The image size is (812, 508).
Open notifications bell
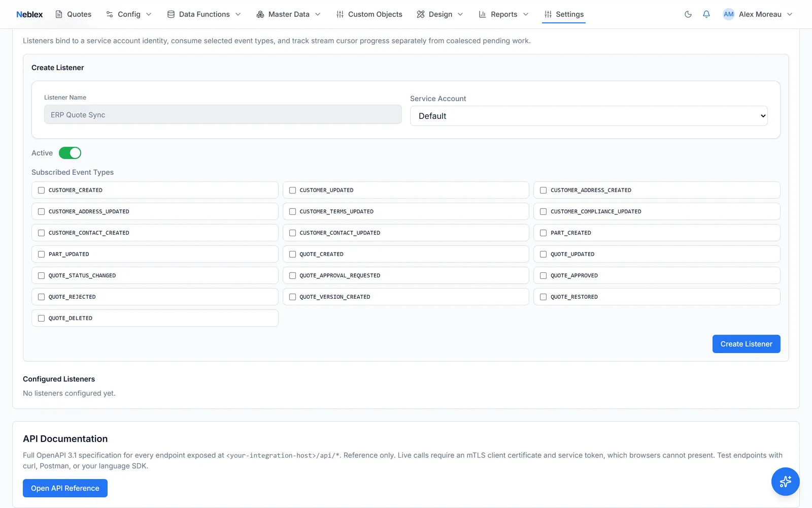click(x=706, y=14)
